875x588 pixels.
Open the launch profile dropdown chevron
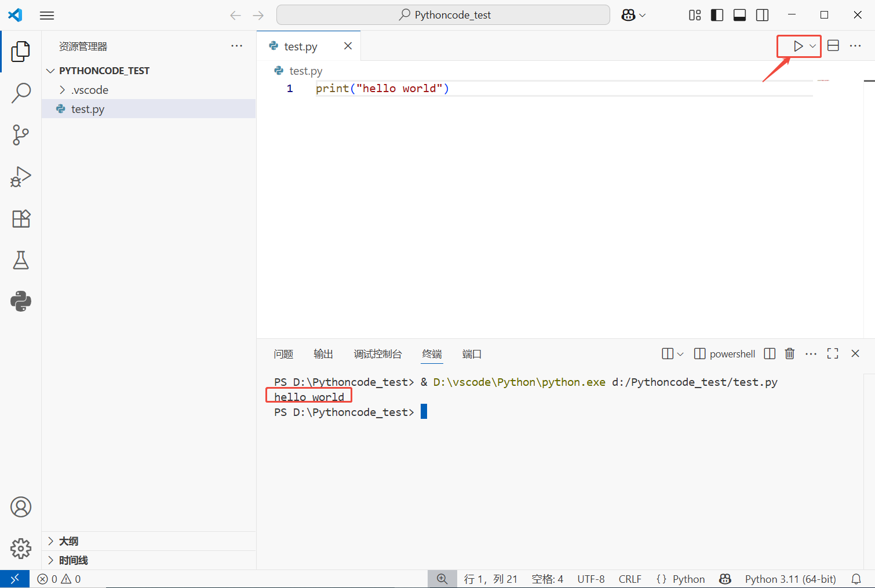click(x=680, y=354)
